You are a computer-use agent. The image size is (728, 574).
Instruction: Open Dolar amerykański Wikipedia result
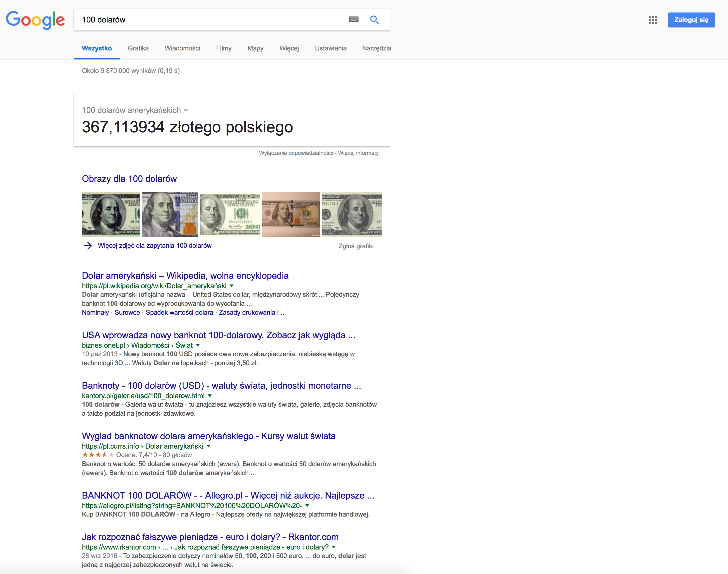(x=185, y=276)
